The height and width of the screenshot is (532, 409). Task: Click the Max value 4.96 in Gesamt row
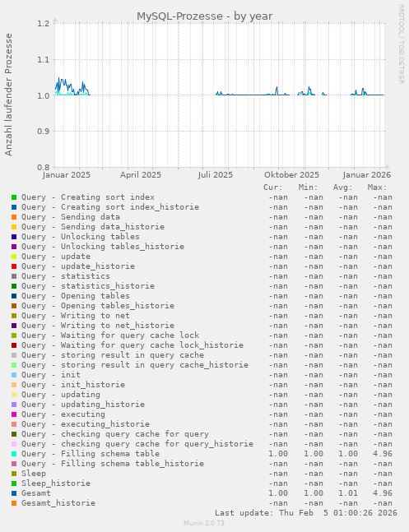click(x=382, y=493)
